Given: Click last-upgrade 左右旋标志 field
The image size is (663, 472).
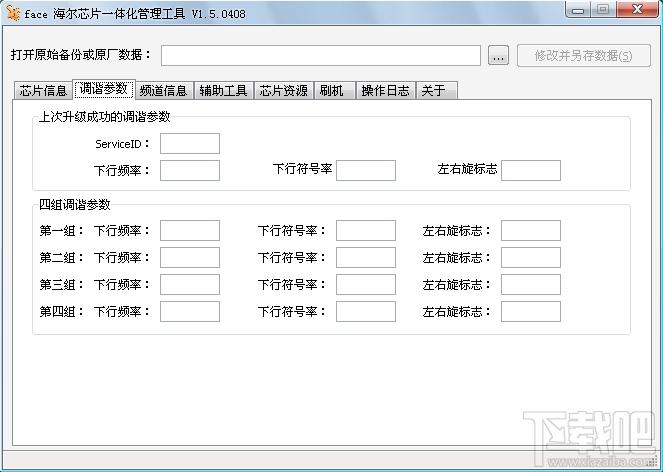Looking at the screenshot, I should [531, 170].
